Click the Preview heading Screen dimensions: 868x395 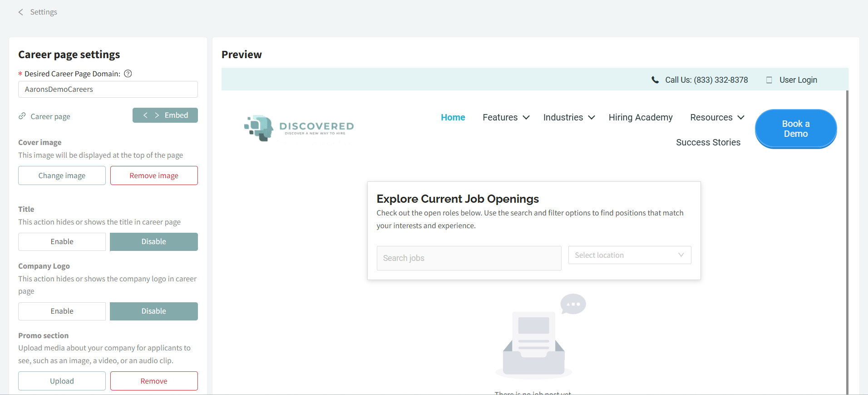point(242,55)
